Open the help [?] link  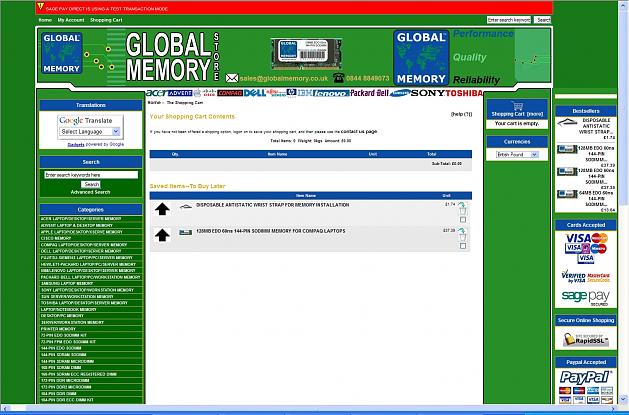pos(461,114)
